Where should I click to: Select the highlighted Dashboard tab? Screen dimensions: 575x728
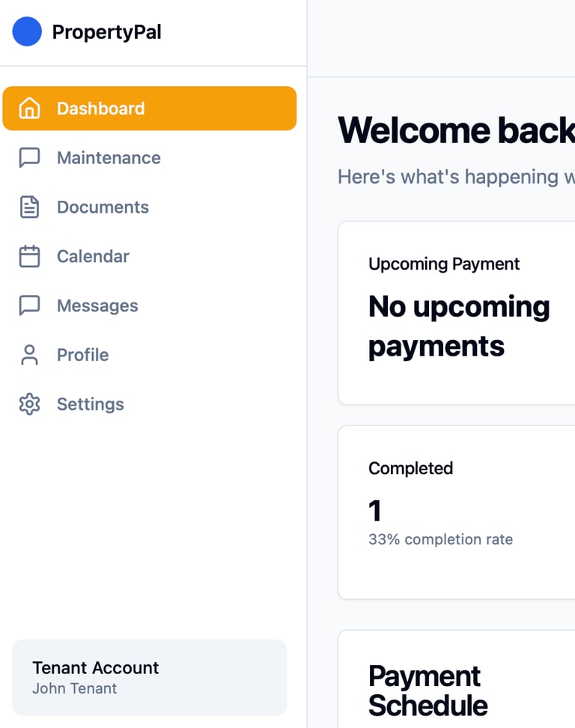coord(150,108)
